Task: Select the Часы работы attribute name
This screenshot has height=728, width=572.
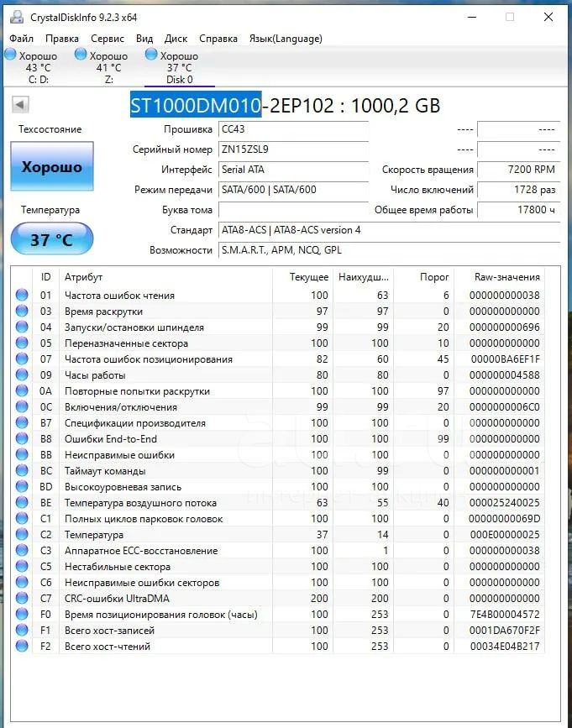Action: [95, 375]
